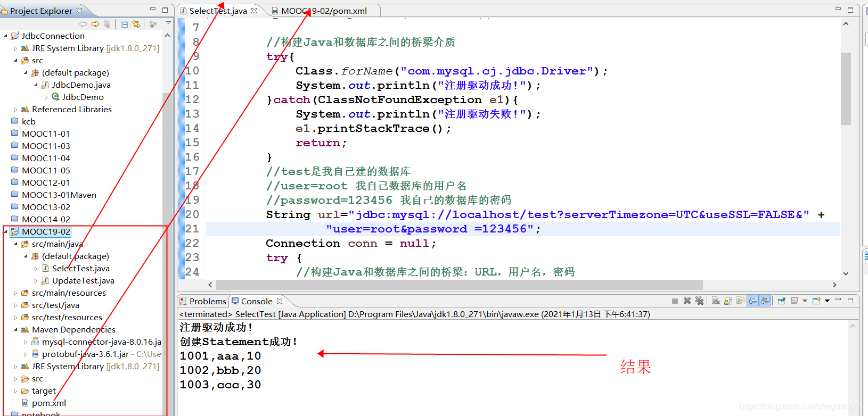Select UpdateTest.java file
The height and width of the screenshot is (416, 868).
coord(83,280)
